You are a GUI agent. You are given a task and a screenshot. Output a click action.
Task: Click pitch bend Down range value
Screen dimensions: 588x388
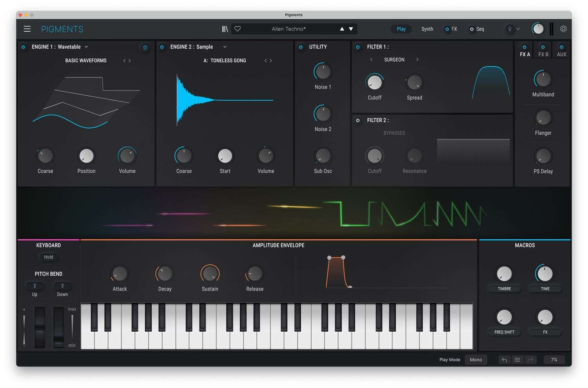click(x=62, y=286)
